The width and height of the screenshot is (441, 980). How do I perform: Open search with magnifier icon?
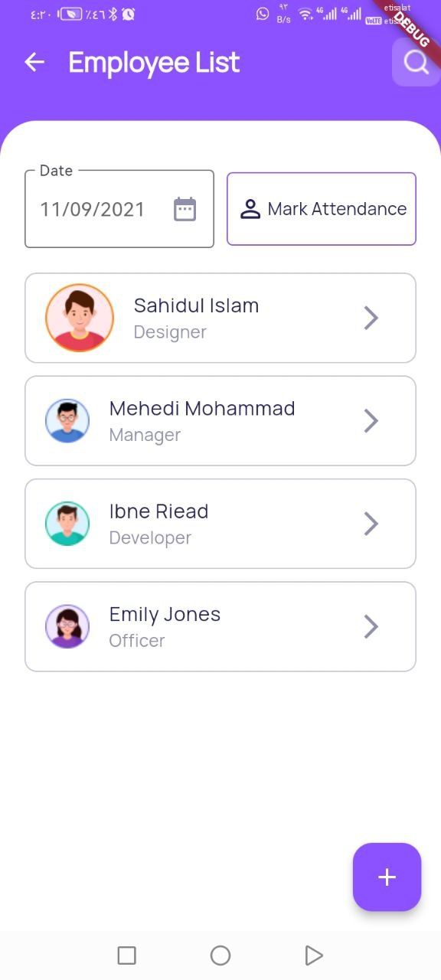click(416, 62)
